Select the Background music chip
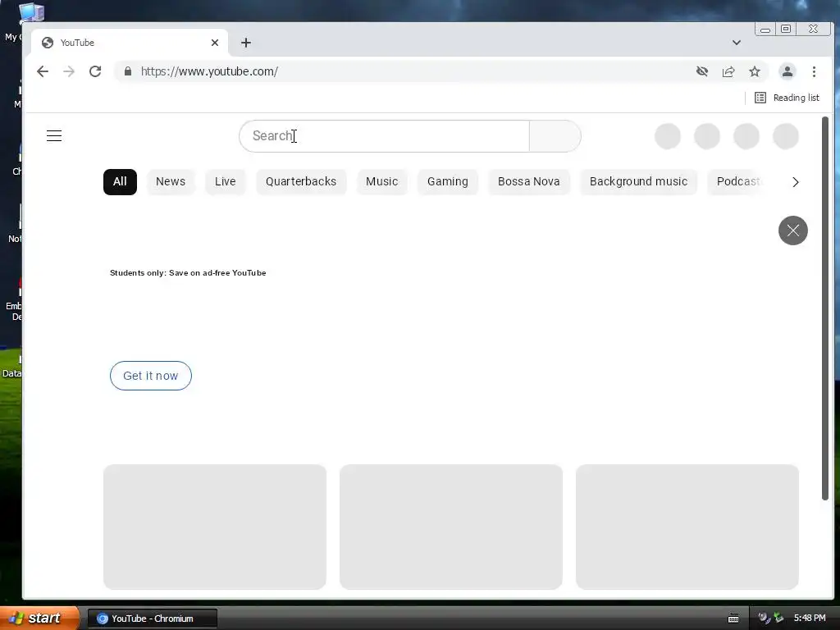The height and width of the screenshot is (630, 840). point(638,181)
